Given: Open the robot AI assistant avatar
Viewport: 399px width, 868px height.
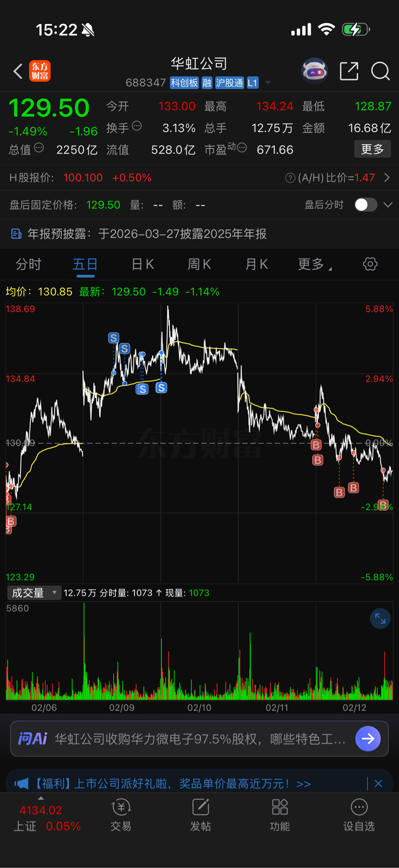Looking at the screenshot, I should click(315, 71).
